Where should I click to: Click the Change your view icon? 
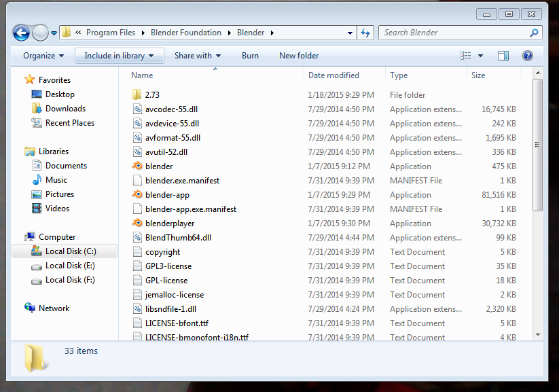[465, 56]
